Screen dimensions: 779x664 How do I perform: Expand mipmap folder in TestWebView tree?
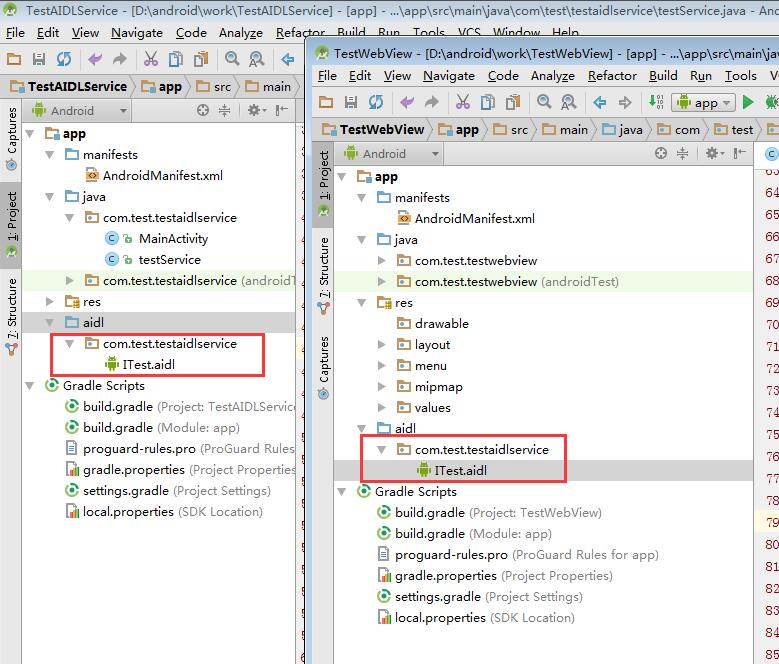click(382, 386)
